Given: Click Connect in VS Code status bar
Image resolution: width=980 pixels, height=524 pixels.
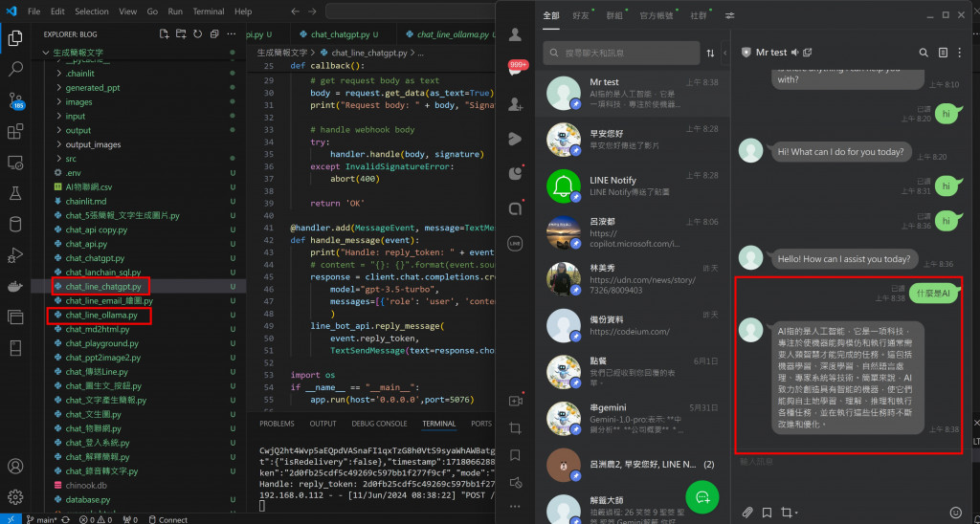Looking at the screenshot, I should pos(167,519).
